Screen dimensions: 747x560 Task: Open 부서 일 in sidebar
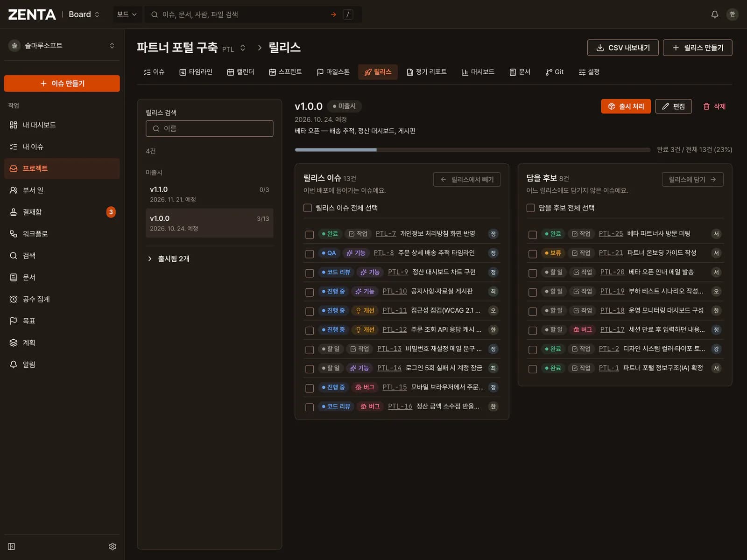pyautogui.click(x=62, y=190)
